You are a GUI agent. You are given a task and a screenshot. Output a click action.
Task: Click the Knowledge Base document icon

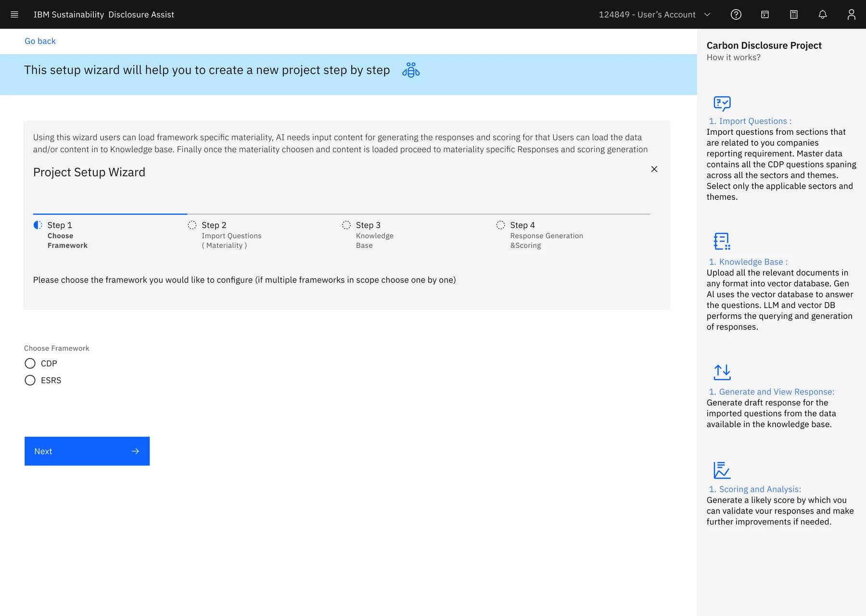[722, 241]
